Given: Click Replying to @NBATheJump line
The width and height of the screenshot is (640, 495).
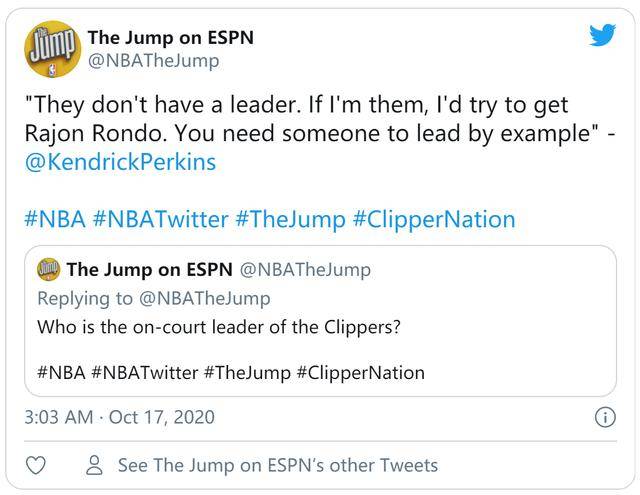Looking at the screenshot, I should 154,298.
